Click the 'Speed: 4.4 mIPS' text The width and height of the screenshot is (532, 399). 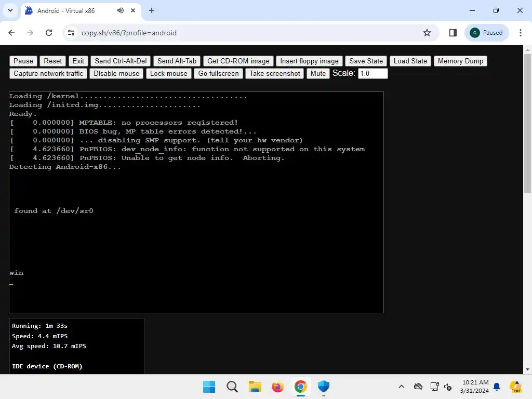point(39,336)
